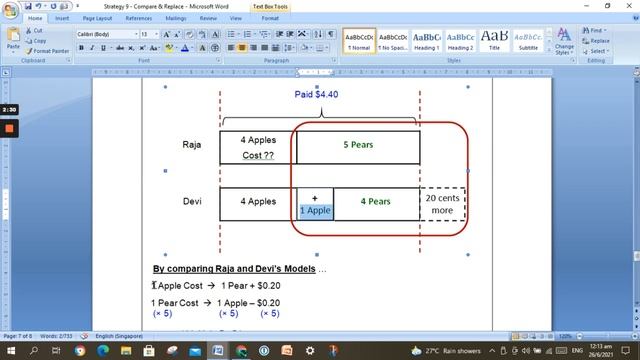
Task: Toggle underline formatting
Action: pos(103,48)
